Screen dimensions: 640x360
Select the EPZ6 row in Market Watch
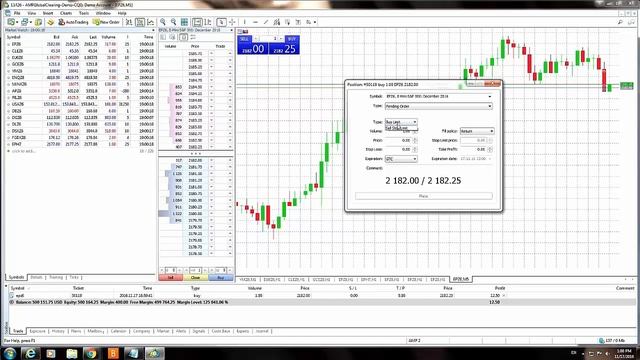click(x=80, y=44)
